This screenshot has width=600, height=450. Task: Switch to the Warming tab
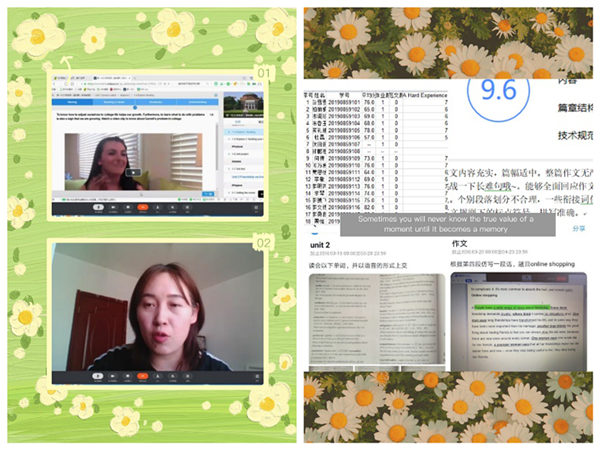point(72,101)
